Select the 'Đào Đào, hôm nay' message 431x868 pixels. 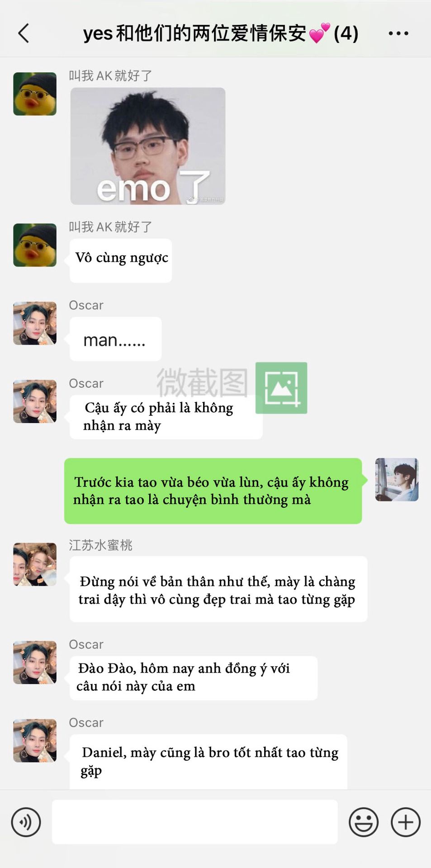pyautogui.click(x=194, y=678)
